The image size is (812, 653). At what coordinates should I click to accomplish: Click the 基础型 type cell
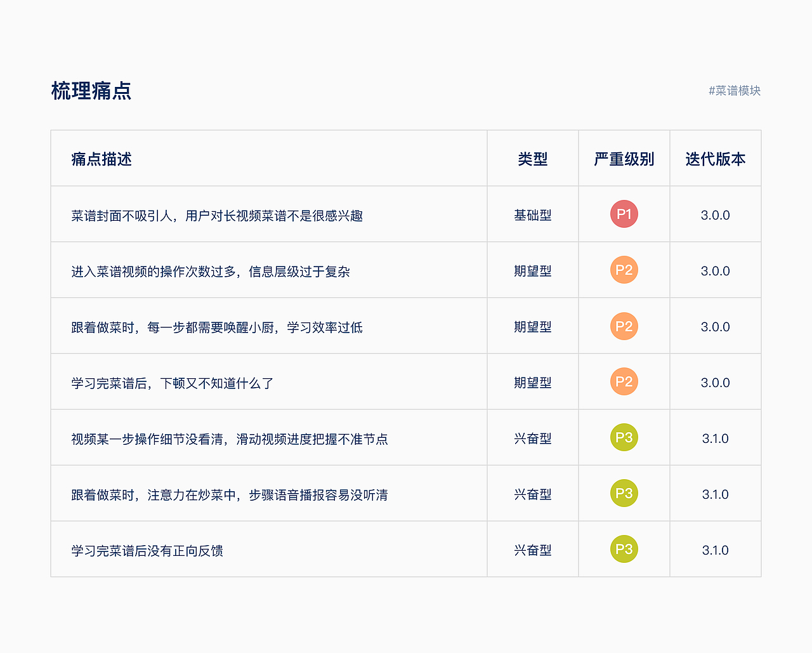pyautogui.click(x=533, y=215)
